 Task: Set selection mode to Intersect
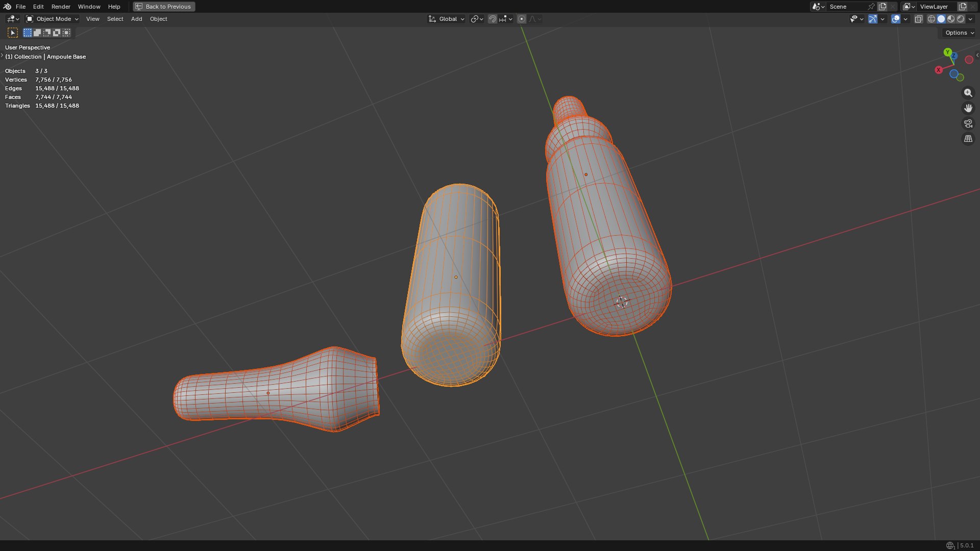(66, 33)
